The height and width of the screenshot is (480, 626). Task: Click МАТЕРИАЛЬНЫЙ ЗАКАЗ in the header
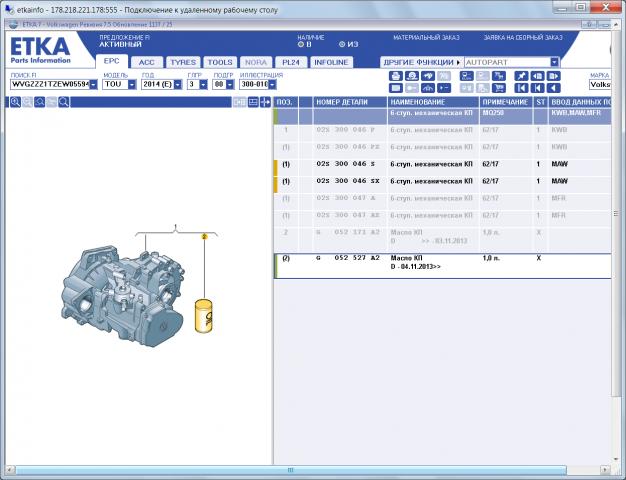tap(426, 38)
